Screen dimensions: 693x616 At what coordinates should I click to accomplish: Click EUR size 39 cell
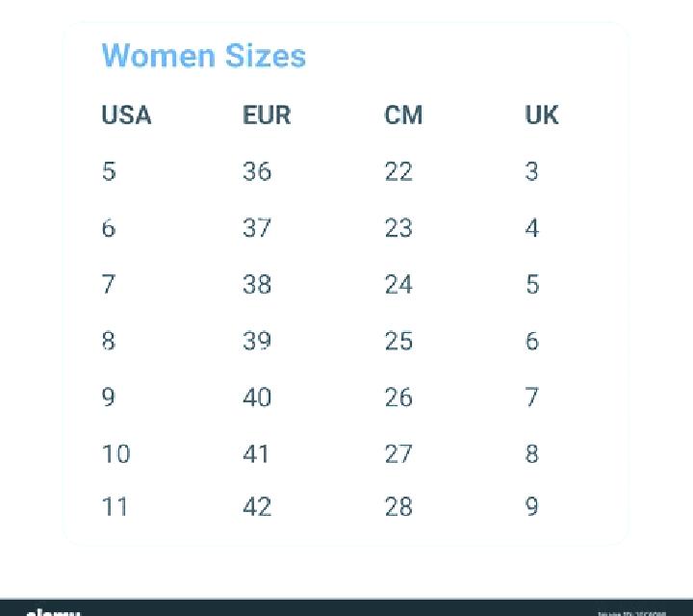click(257, 341)
